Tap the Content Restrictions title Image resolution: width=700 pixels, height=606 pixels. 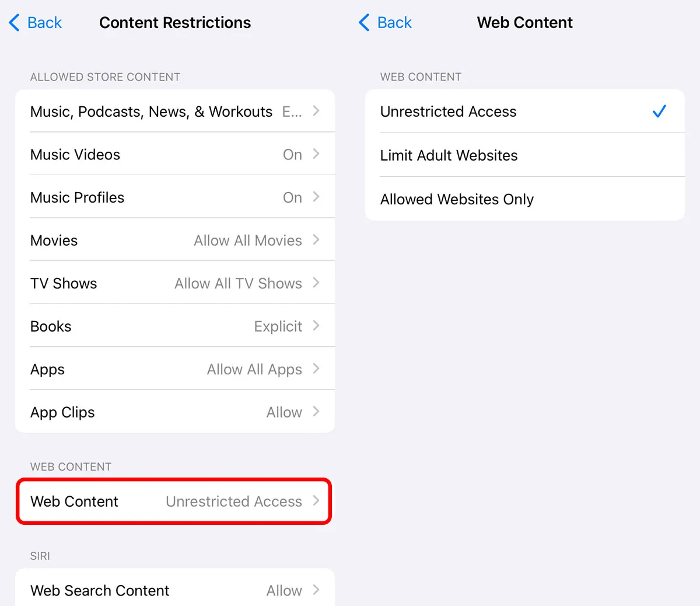[175, 23]
